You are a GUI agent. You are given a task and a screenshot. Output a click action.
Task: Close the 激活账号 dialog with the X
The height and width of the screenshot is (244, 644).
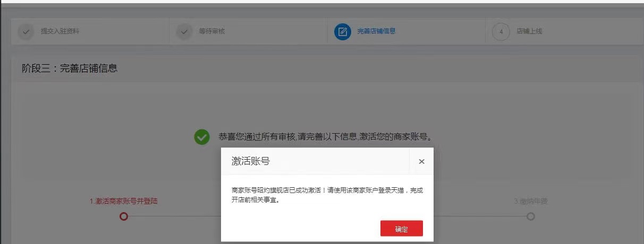(x=421, y=162)
